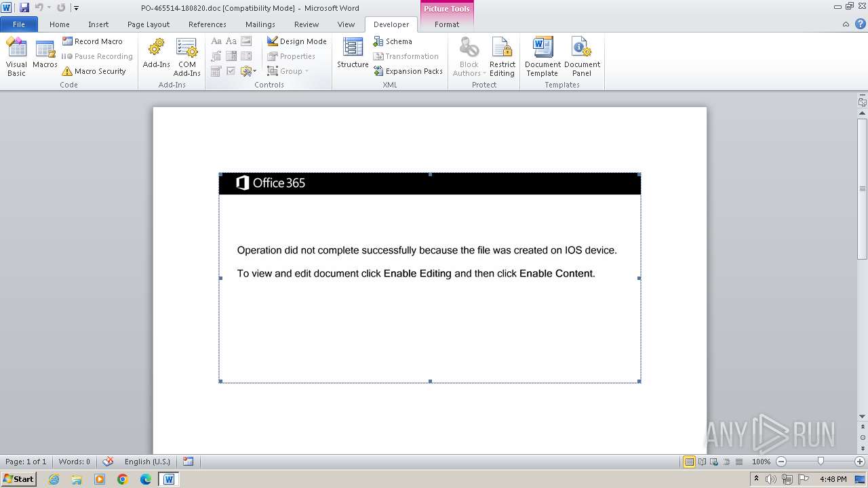868x488 pixels.
Task: Open Expansion Packs
Action: click(x=408, y=71)
